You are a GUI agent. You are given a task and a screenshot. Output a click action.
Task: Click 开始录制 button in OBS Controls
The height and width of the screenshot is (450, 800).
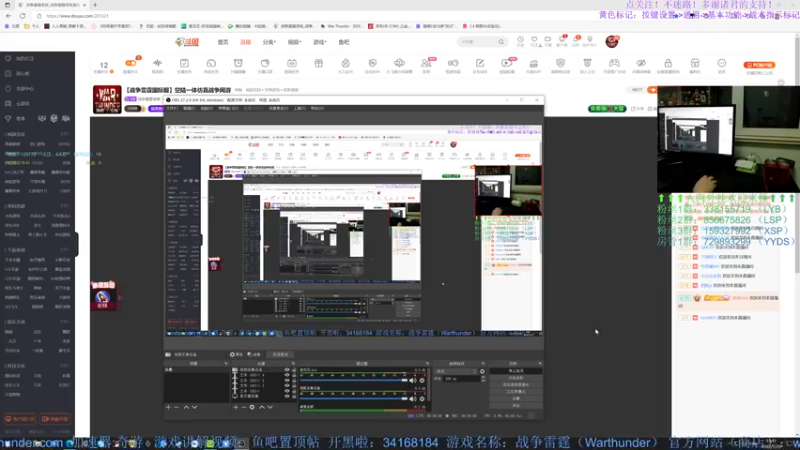[515, 378]
